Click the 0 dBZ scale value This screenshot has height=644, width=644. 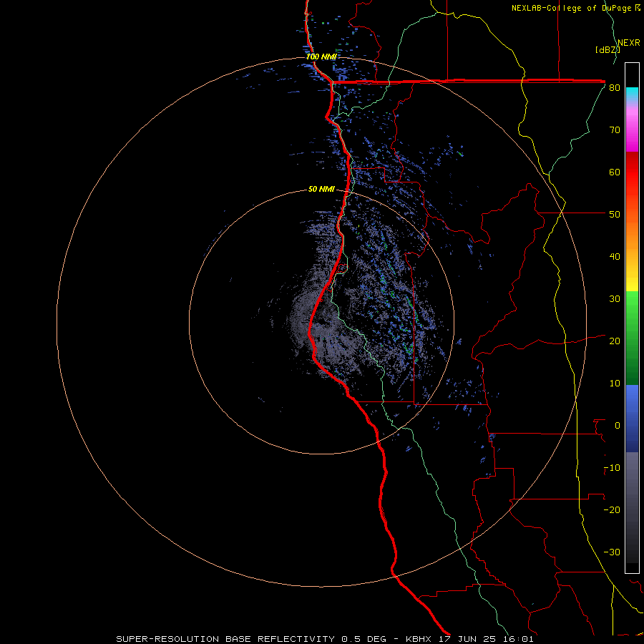pyautogui.click(x=618, y=426)
